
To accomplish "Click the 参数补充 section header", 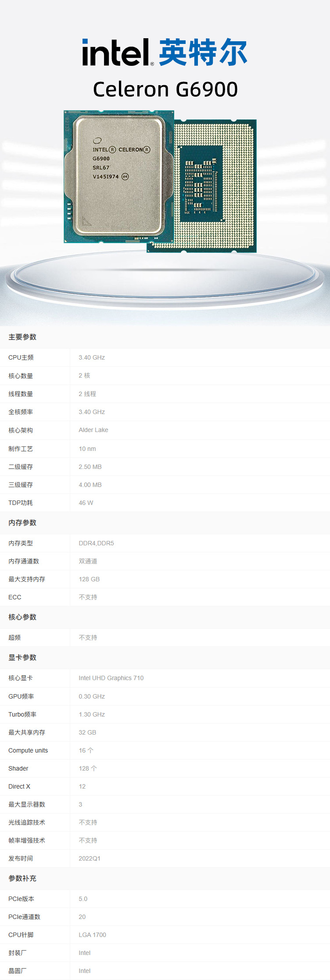I will pyautogui.click(x=22, y=878).
